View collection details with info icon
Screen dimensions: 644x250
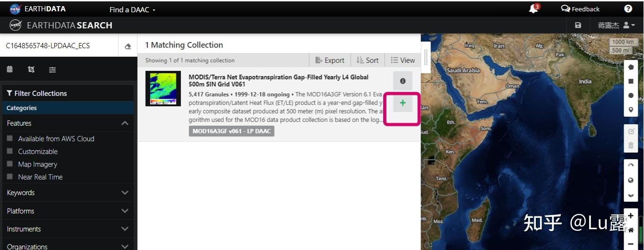coord(403,81)
